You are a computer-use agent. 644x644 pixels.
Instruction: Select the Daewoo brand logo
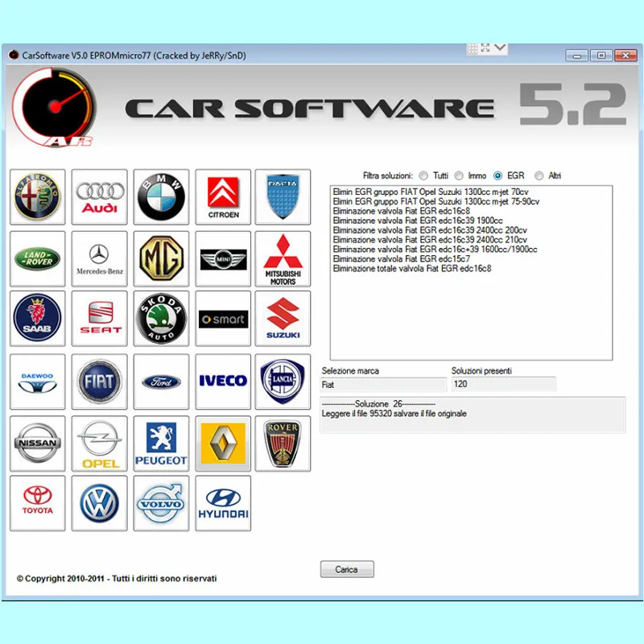click(x=37, y=382)
